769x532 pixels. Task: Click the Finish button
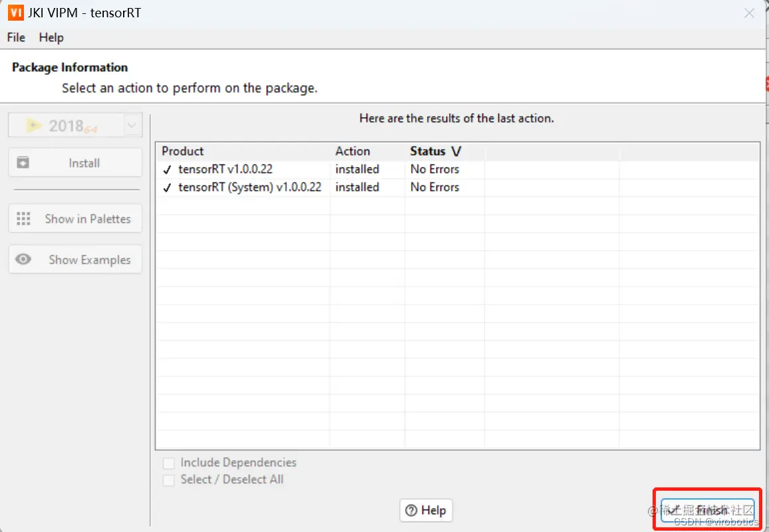click(707, 511)
